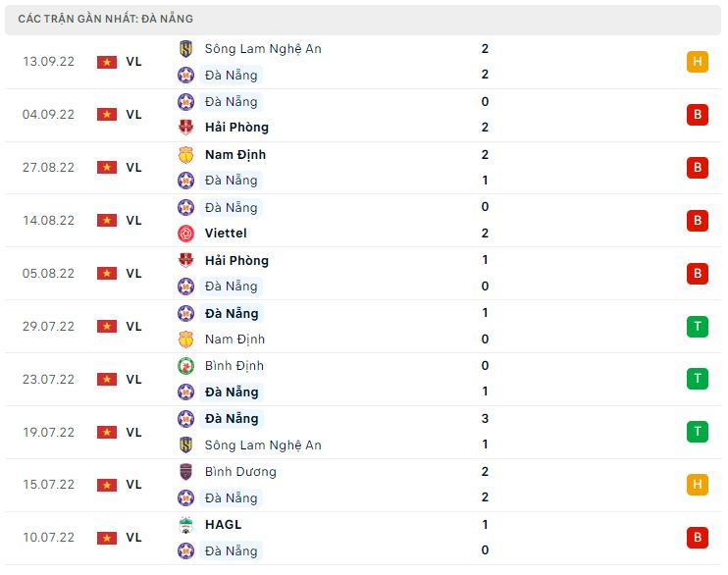This screenshot has width=728, height=575.
Task: Click the Bình Dương team crest
Action: (185, 472)
